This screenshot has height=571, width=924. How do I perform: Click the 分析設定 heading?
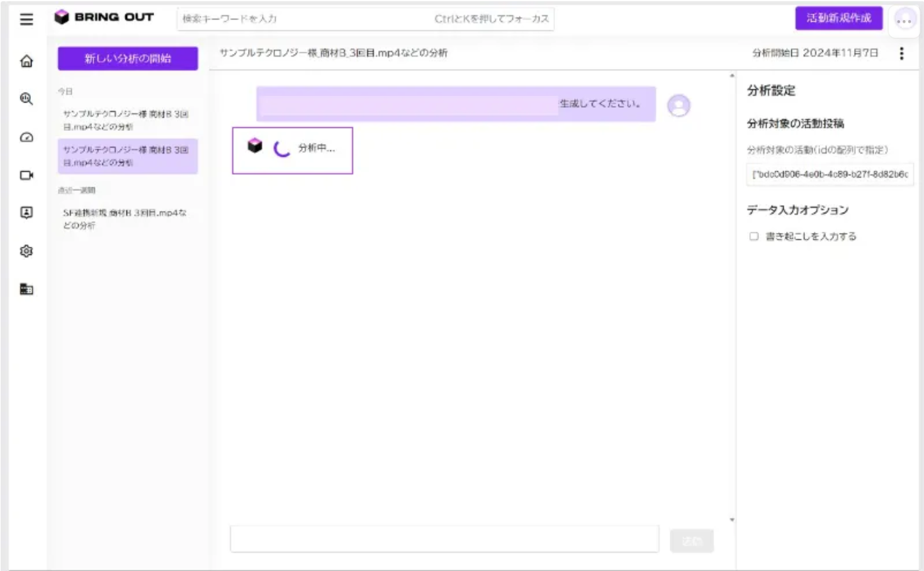[771, 91]
